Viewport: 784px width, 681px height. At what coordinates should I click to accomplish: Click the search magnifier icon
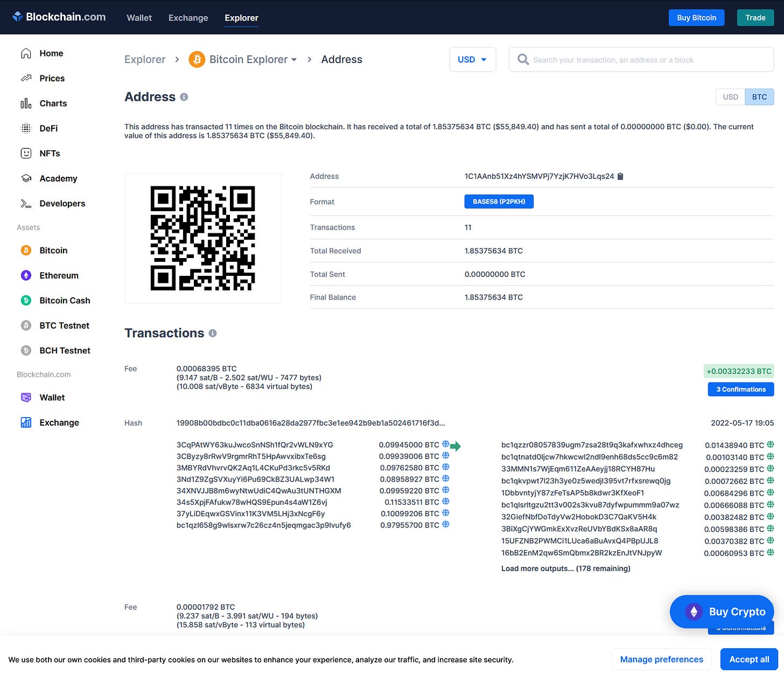tap(523, 59)
